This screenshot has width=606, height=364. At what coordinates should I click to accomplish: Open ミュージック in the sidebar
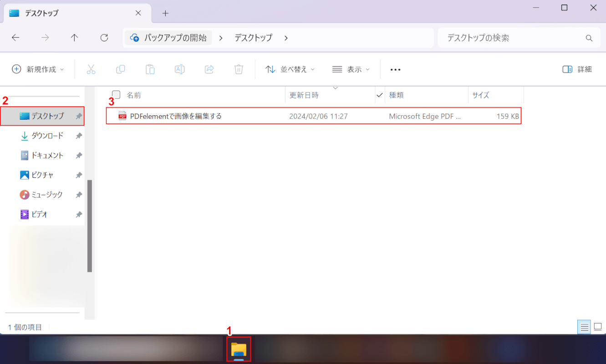(42, 194)
